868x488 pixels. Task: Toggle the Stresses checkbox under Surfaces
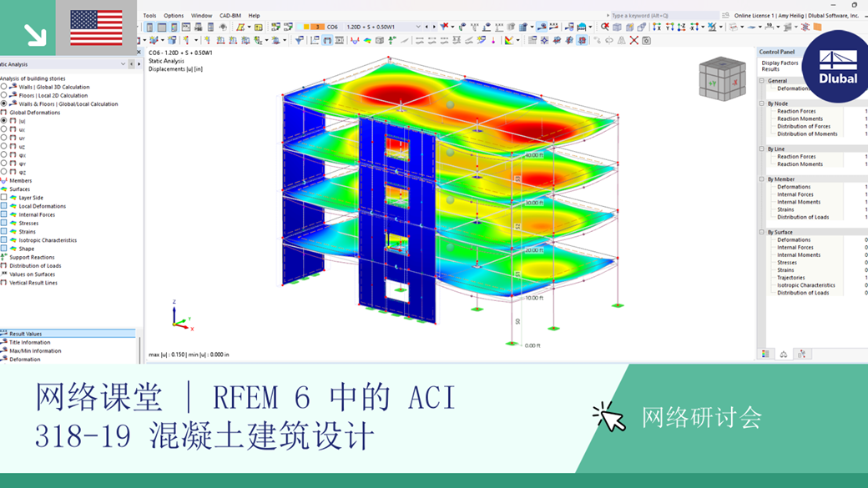tap(4, 223)
